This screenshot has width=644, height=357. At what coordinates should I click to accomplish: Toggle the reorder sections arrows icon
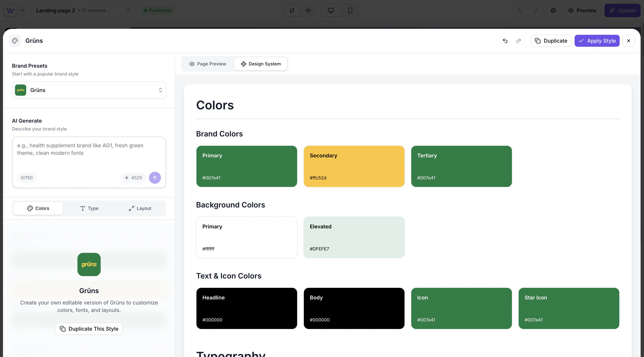click(x=292, y=10)
